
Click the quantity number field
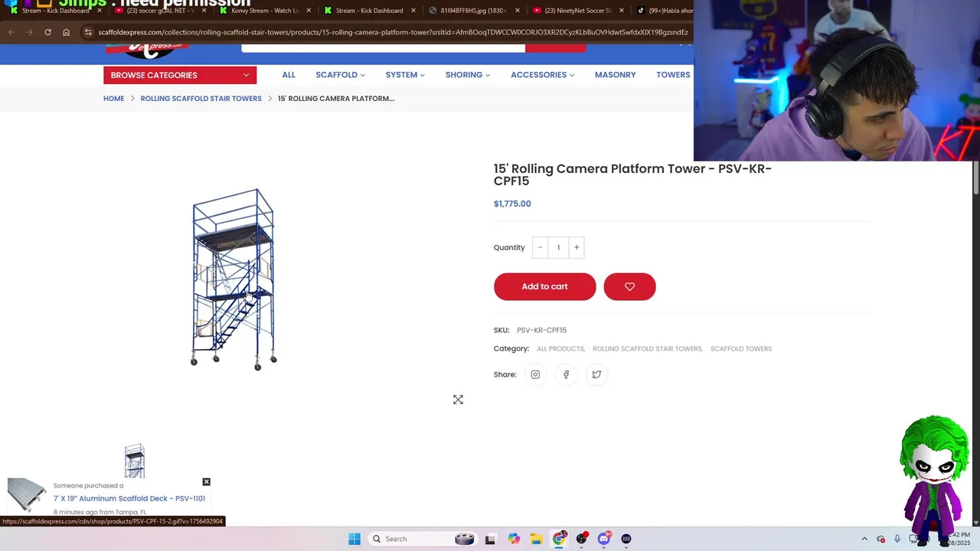(x=558, y=247)
